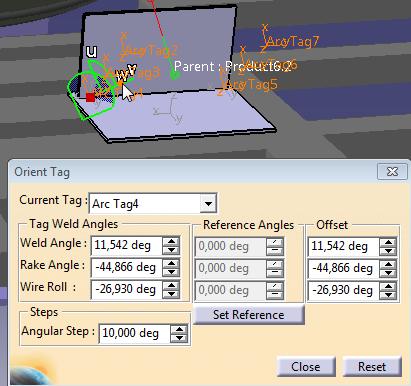
Task: Click the U axis handle of compass
Action: tap(92, 52)
